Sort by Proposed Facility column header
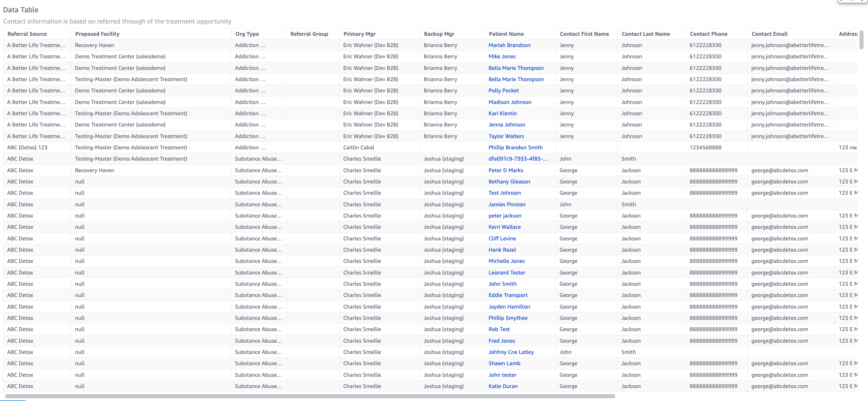The width and height of the screenshot is (868, 401). [x=97, y=34]
